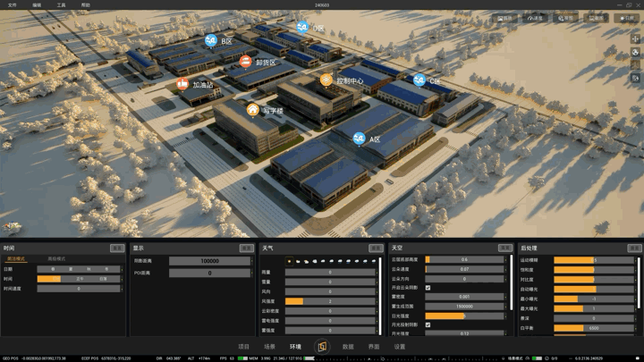Click stepper arrows beside 时间速度 field
The width and height of the screenshot is (644, 362).
[122, 289]
